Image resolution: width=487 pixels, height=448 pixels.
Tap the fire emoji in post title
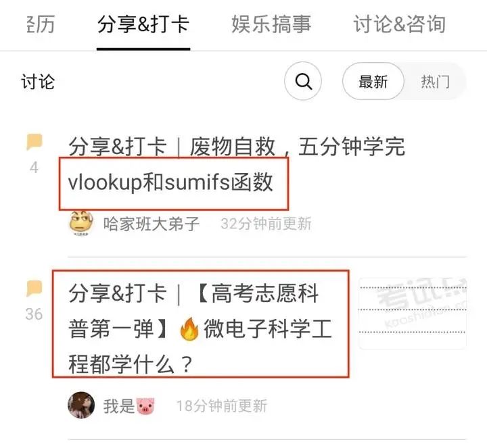point(189,329)
